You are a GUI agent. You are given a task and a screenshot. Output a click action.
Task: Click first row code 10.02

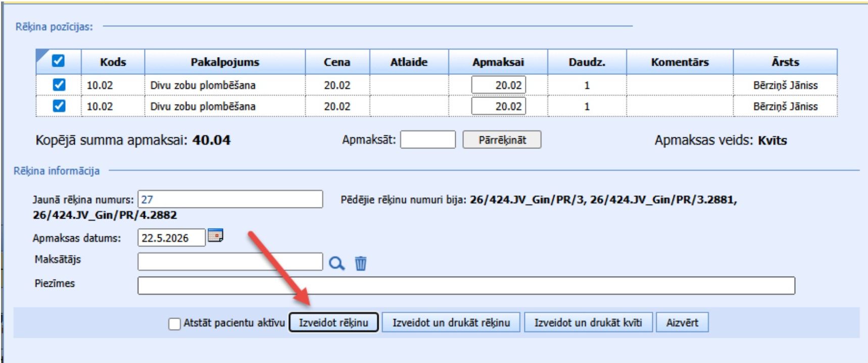(x=100, y=85)
